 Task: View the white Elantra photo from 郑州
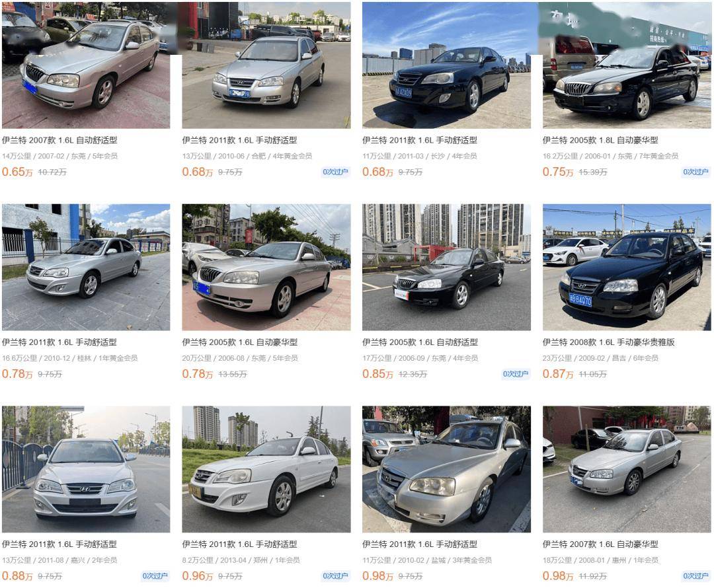(266, 469)
